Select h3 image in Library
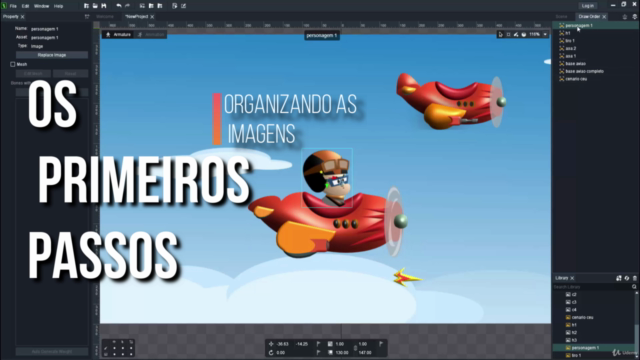The image size is (640, 360). 593,340
